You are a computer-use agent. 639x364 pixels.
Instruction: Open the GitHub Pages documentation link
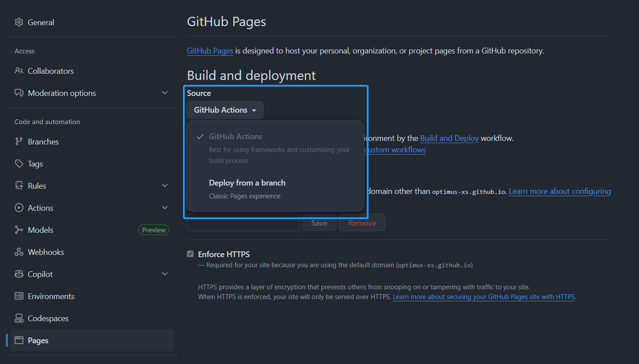(x=210, y=50)
